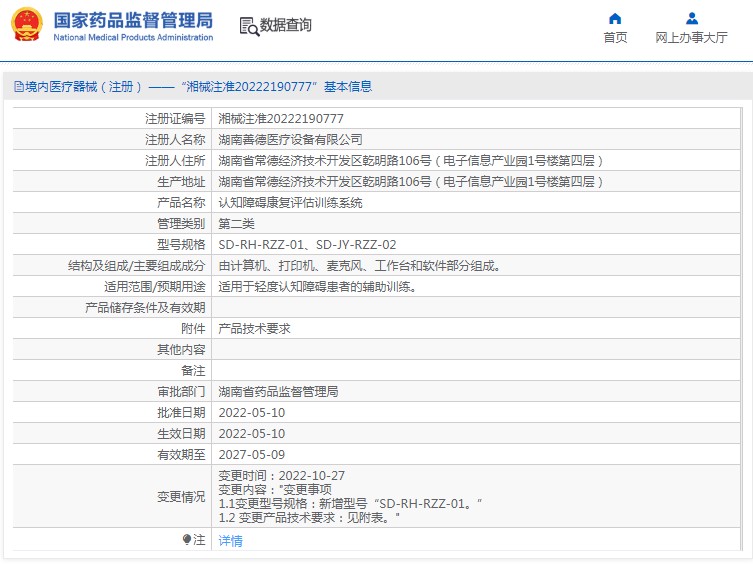The width and height of the screenshot is (753, 564).
Task: Click 批准日期 value 2022-05-10
Action: (x=252, y=413)
